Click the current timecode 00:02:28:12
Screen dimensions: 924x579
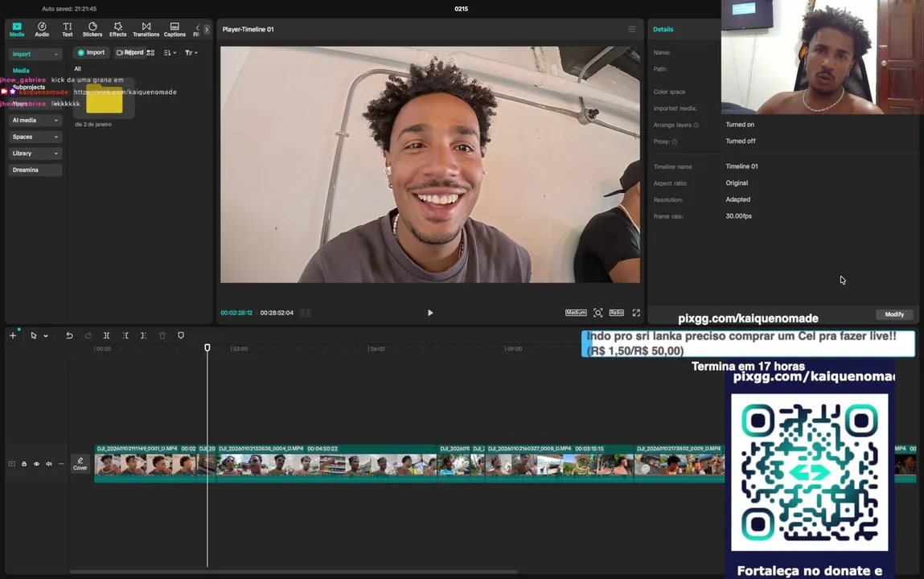tap(236, 313)
